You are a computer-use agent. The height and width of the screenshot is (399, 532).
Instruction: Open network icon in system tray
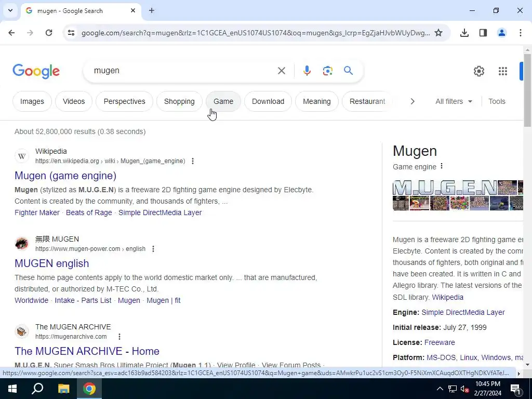tap(453, 389)
